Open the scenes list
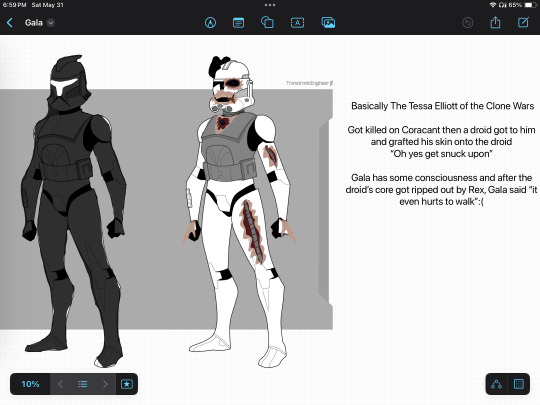 coord(82,384)
